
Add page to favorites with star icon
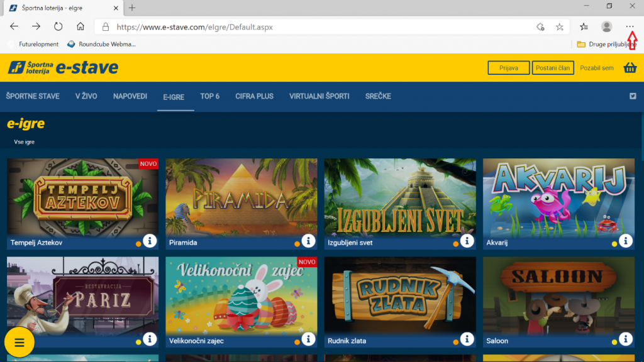click(559, 27)
